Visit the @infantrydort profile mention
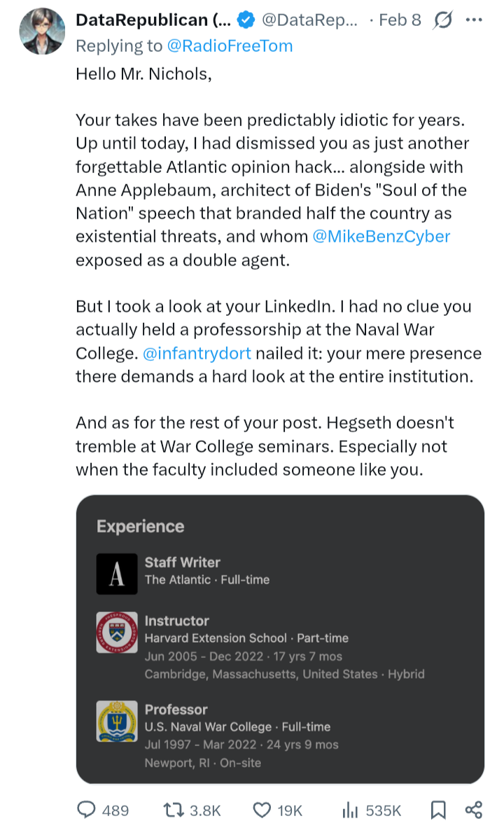Screen dimensions: 504x835 click(197, 353)
